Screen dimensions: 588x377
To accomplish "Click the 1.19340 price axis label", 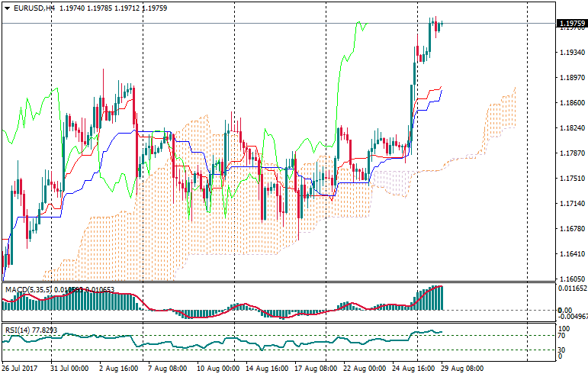I will click(571, 53).
